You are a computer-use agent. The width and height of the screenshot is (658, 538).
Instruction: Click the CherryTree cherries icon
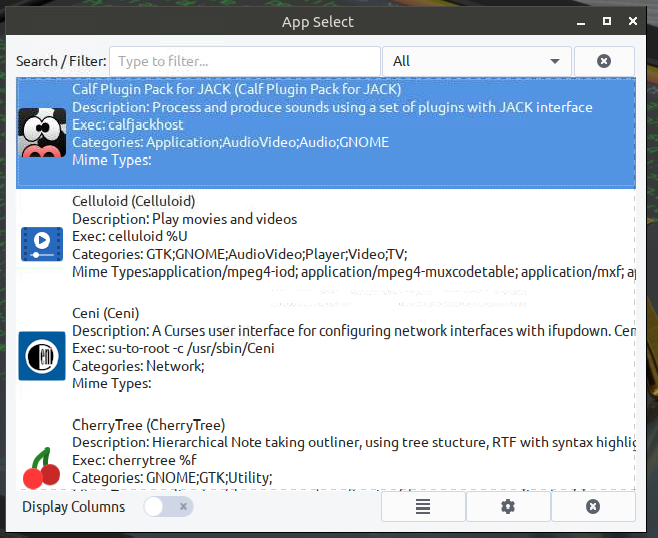pyautogui.click(x=42, y=467)
